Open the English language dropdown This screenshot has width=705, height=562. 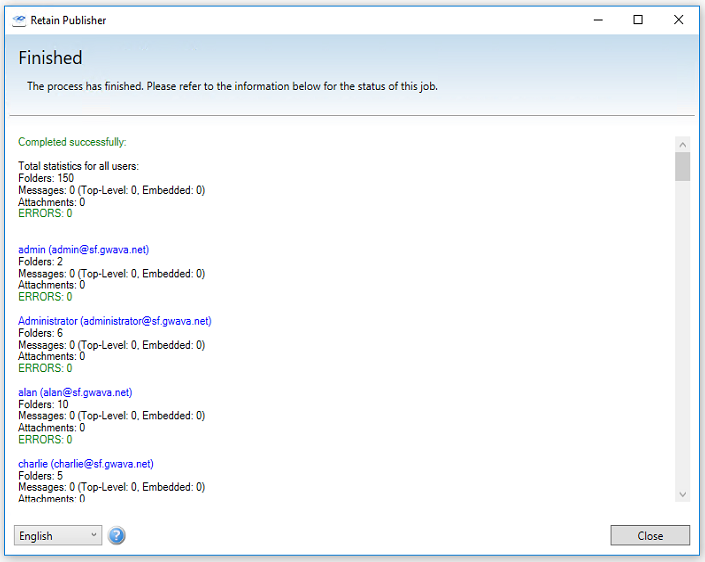coord(58,536)
